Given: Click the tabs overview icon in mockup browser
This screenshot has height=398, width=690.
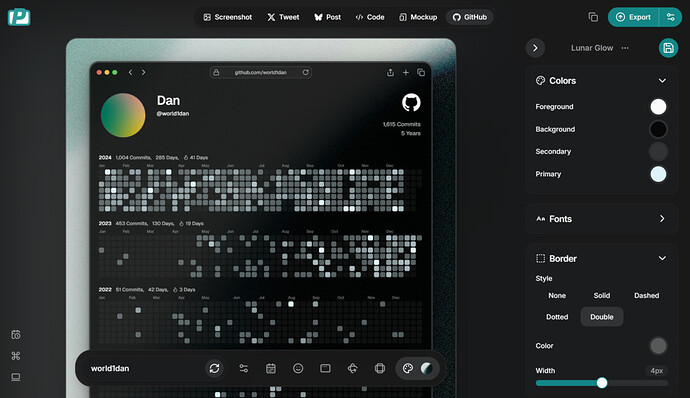Looking at the screenshot, I should pyautogui.click(x=421, y=72).
